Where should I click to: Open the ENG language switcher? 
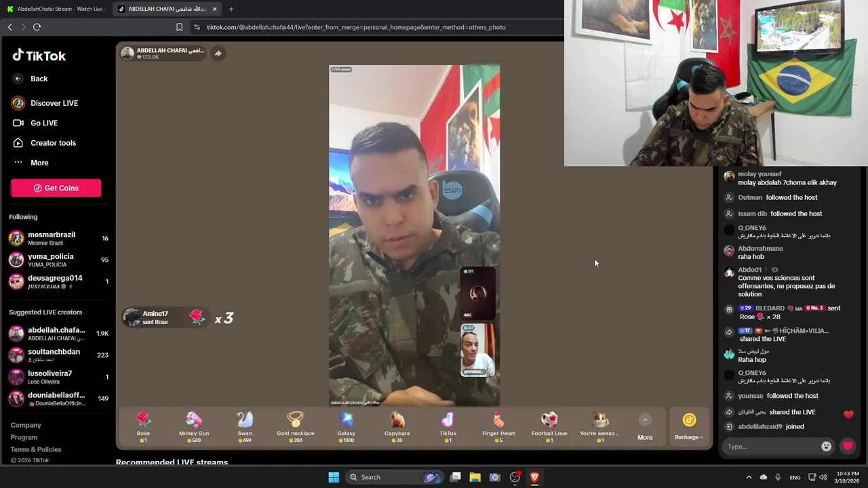795,477
